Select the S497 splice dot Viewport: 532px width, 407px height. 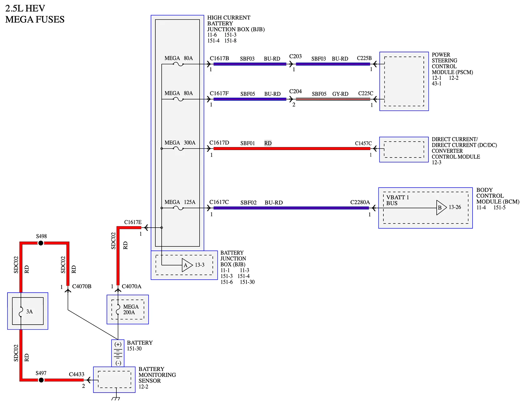coord(41,380)
